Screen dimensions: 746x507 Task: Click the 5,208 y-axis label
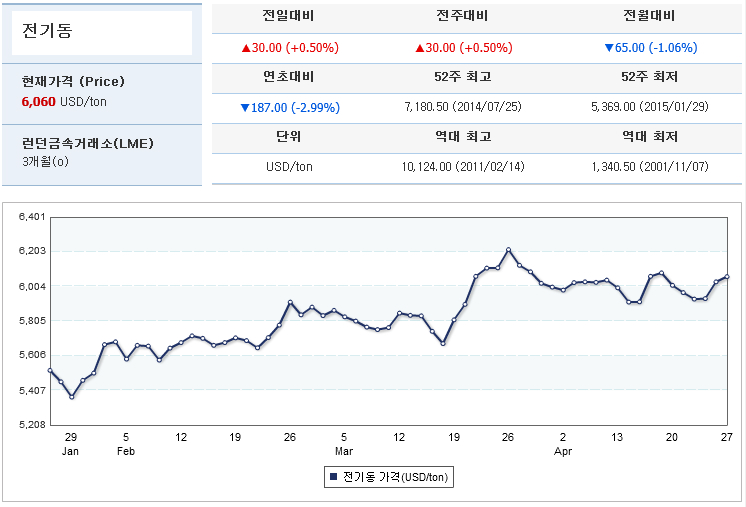tap(32, 425)
